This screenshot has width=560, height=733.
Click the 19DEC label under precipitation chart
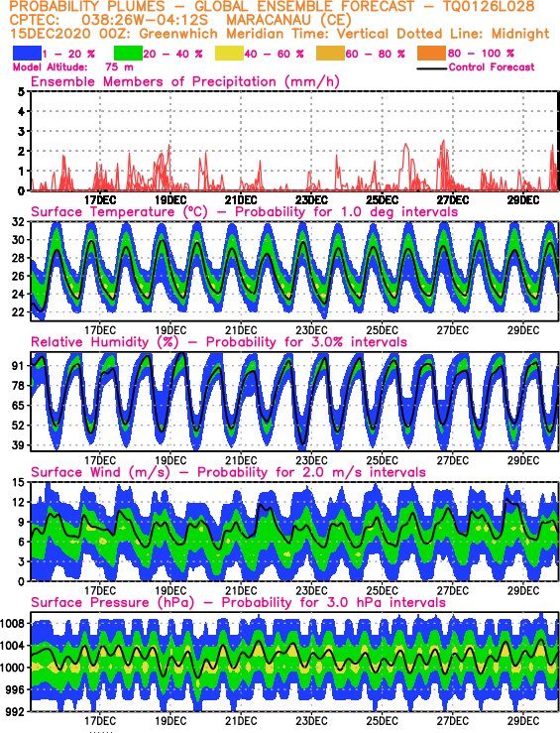[x=170, y=200]
